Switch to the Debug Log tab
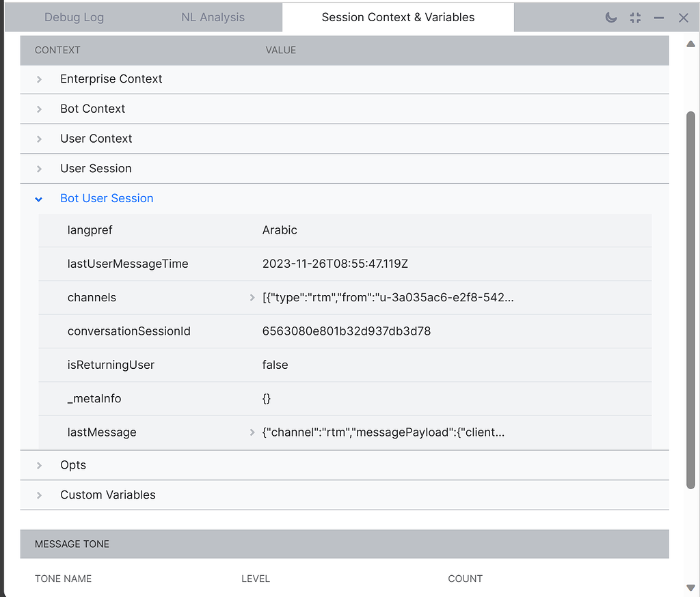The height and width of the screenshot is (597, 700). [x=74, y=17]
